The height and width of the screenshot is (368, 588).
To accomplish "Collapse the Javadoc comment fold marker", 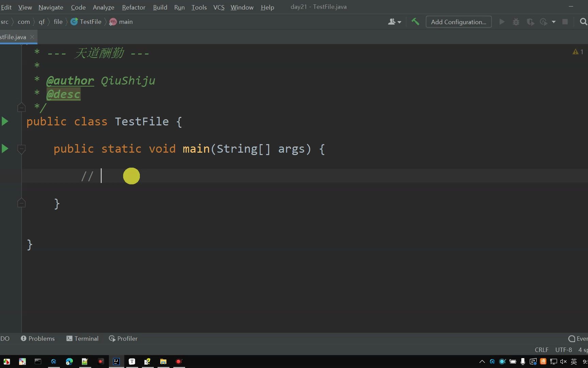I will point(21,107).
